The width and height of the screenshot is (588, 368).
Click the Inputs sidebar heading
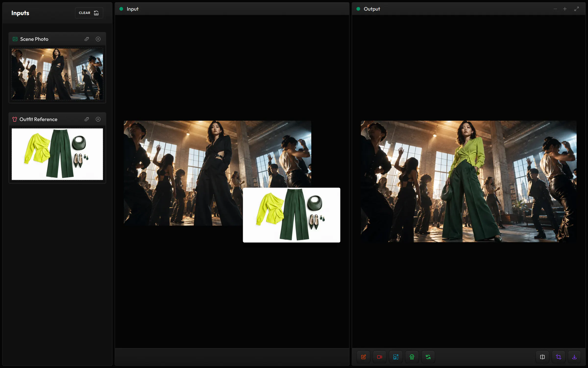pyautogui.click(x=20, y=13)
